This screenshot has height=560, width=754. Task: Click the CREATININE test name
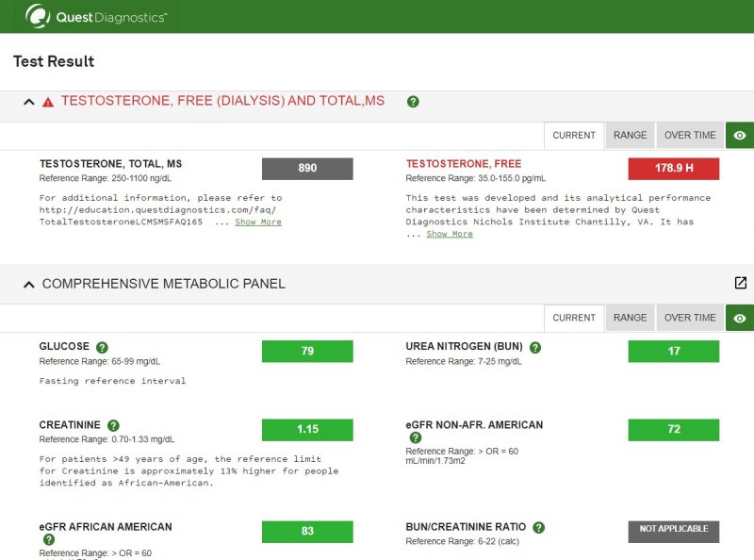pyautogui.click(x=70, y=425)
